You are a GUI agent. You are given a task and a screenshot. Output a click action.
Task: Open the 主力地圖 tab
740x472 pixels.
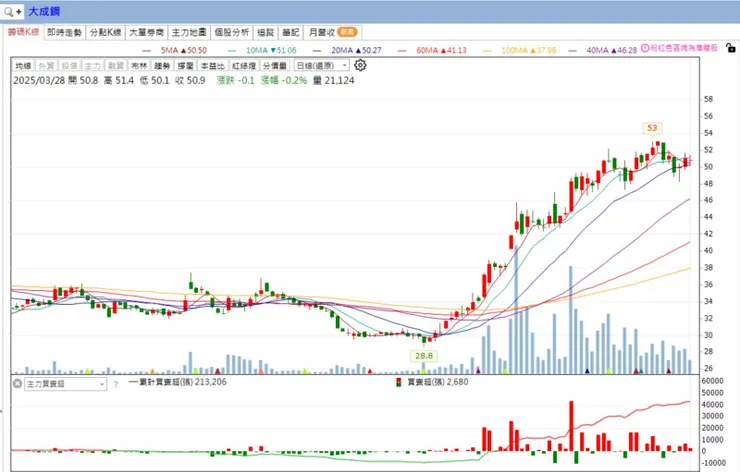[x=189, y=33]
